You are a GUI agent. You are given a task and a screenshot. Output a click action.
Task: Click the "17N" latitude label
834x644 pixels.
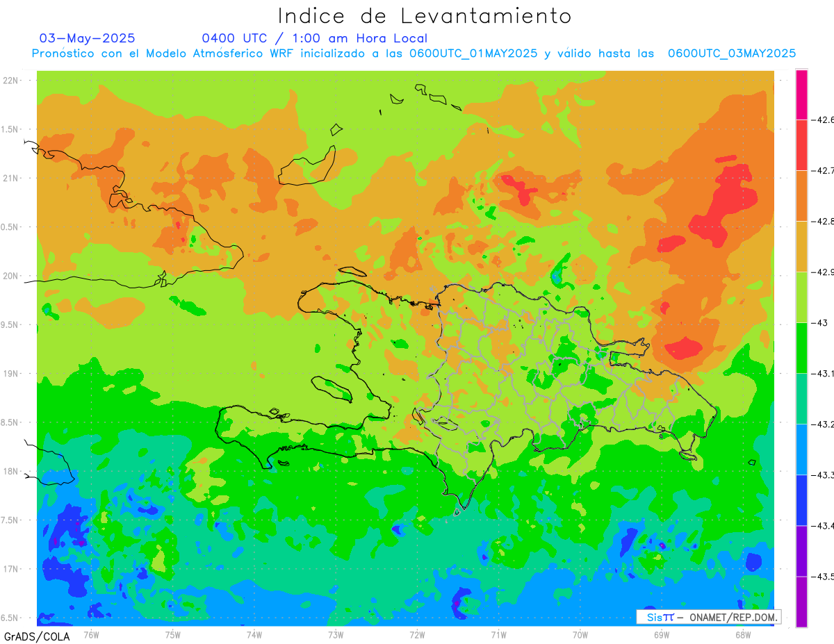(x=11, y=569)
